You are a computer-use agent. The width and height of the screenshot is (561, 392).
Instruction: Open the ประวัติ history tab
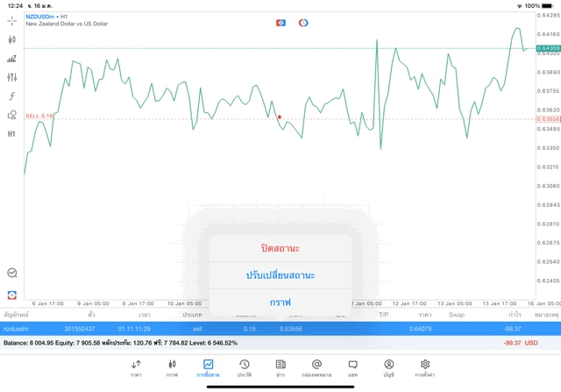[x=245, y=368]
